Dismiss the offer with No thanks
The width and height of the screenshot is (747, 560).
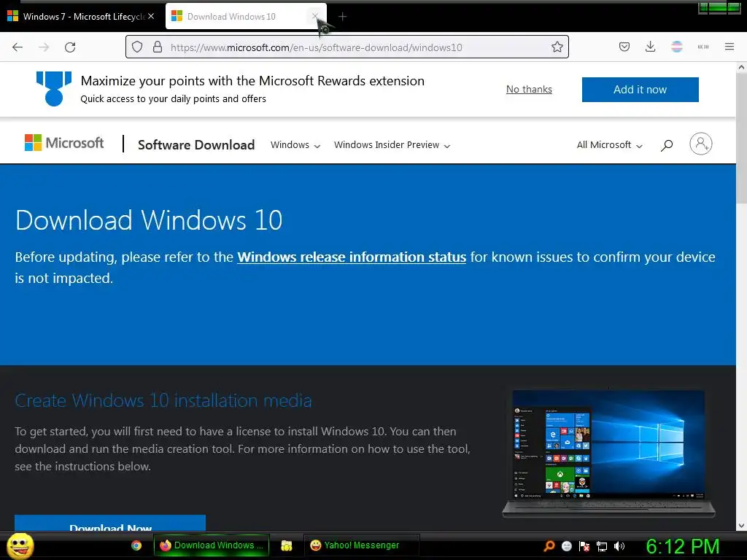pos(529,90)
